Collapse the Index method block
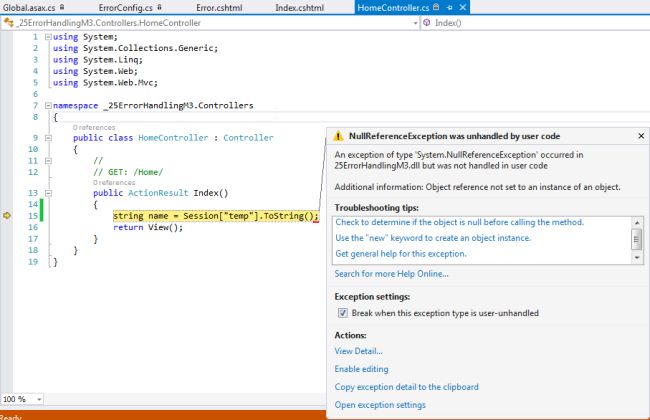The image size is (650, 420). 48,193
